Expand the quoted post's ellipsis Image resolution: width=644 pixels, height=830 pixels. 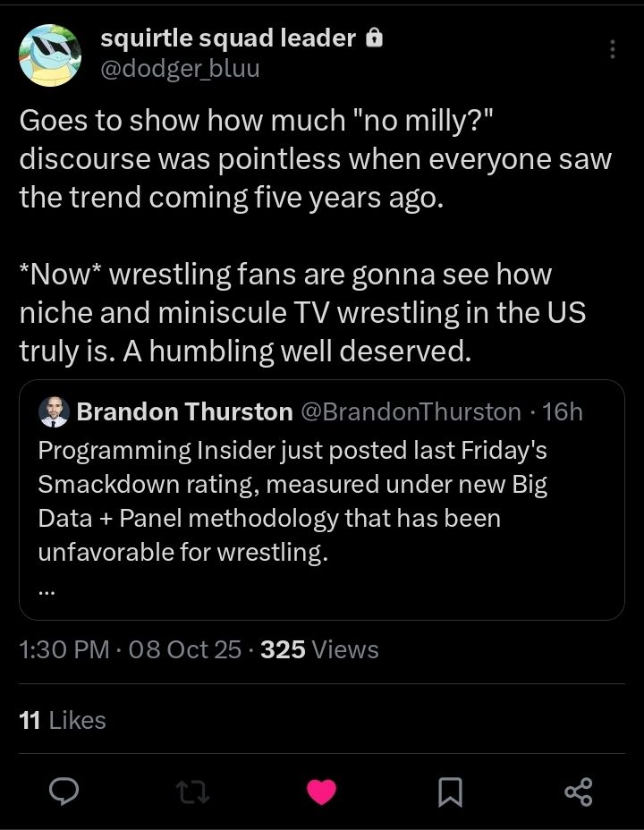click(x=46, y=593)
